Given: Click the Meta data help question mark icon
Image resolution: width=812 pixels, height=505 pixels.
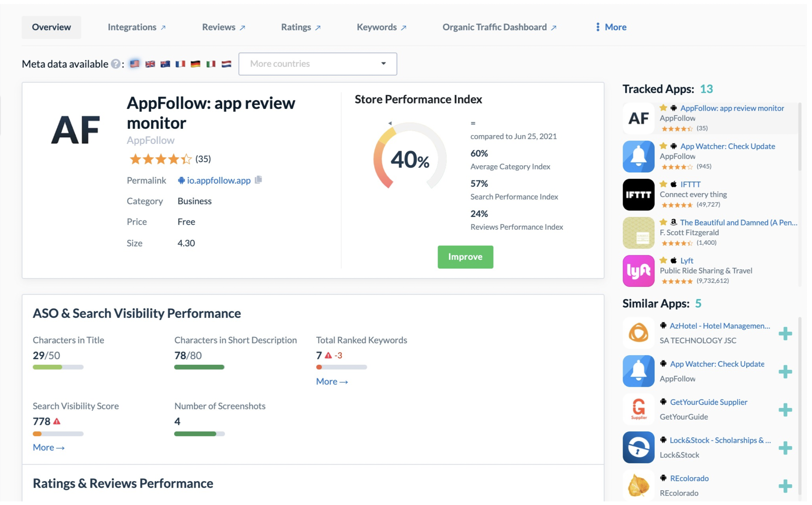Looking at the screenshot, I should click(x=115, y=64).
